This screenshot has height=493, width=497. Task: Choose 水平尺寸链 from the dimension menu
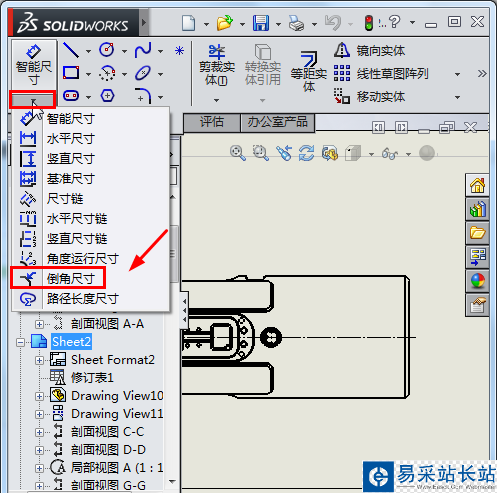(90, 219)
